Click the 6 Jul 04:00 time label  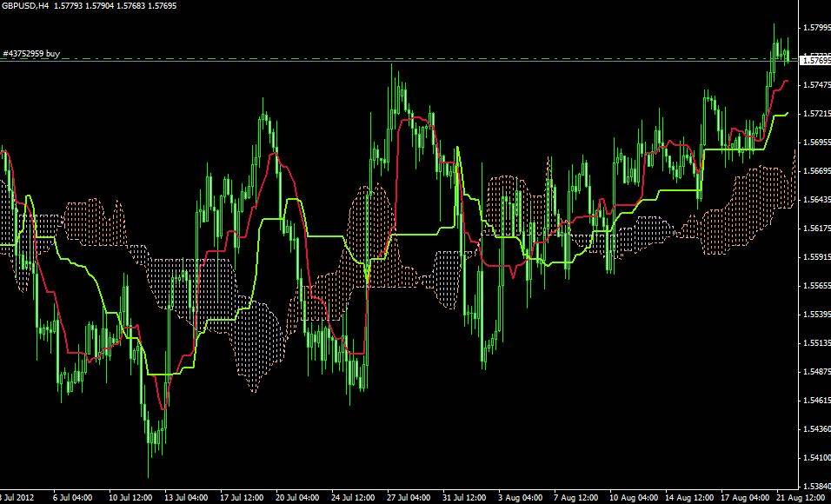(74, 498)
